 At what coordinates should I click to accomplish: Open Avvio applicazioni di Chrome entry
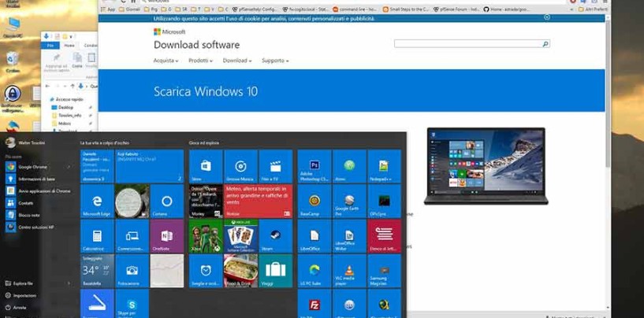(38, 190)
